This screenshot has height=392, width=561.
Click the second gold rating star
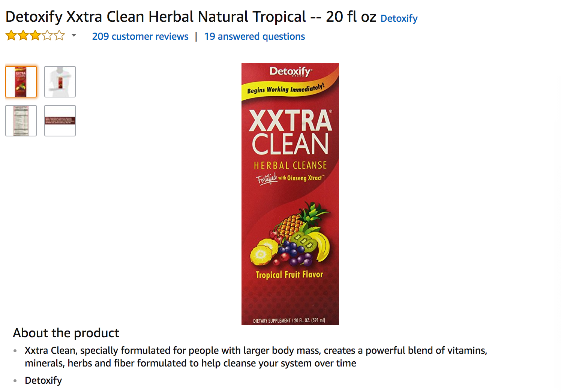(23, 36)
